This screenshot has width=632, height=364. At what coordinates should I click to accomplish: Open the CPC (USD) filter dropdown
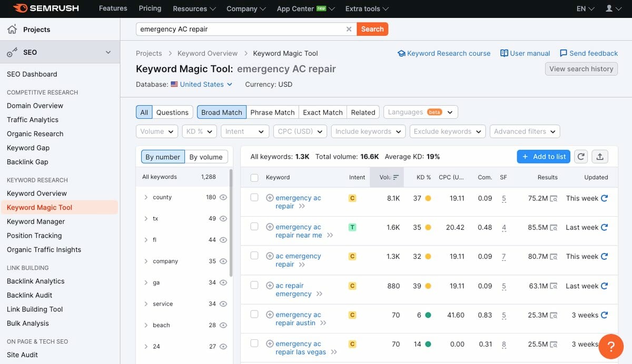(x=300, y=132)
